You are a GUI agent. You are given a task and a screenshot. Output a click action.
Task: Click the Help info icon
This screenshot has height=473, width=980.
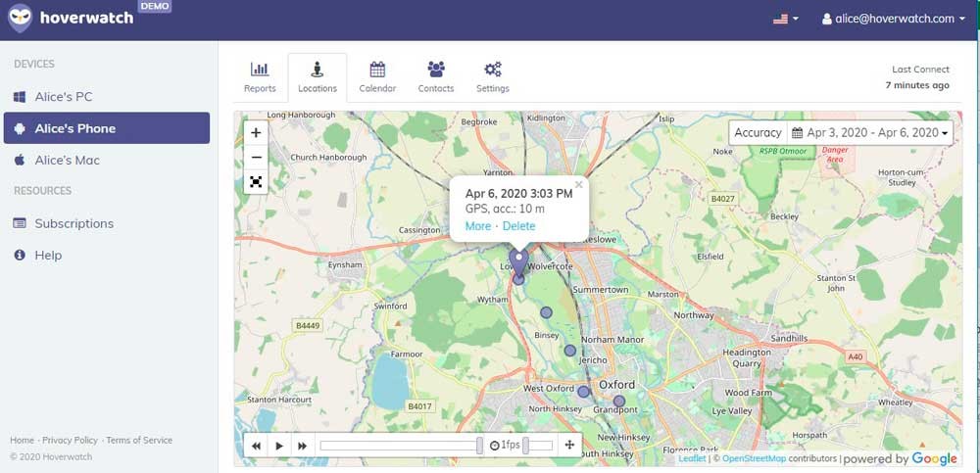coord(20,255)
